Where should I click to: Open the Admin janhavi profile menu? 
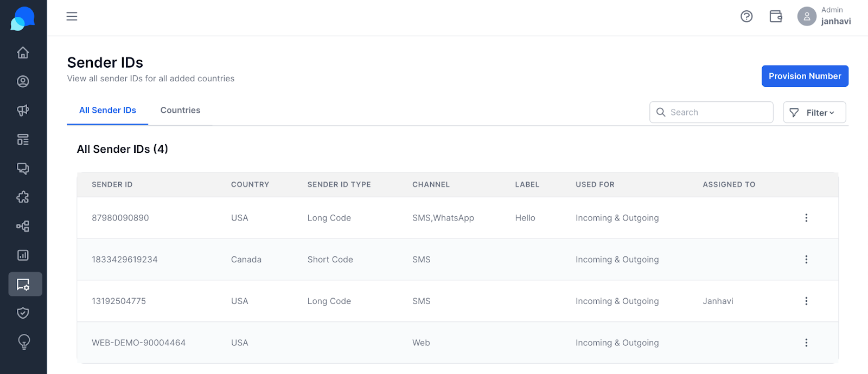coord(824,16)
